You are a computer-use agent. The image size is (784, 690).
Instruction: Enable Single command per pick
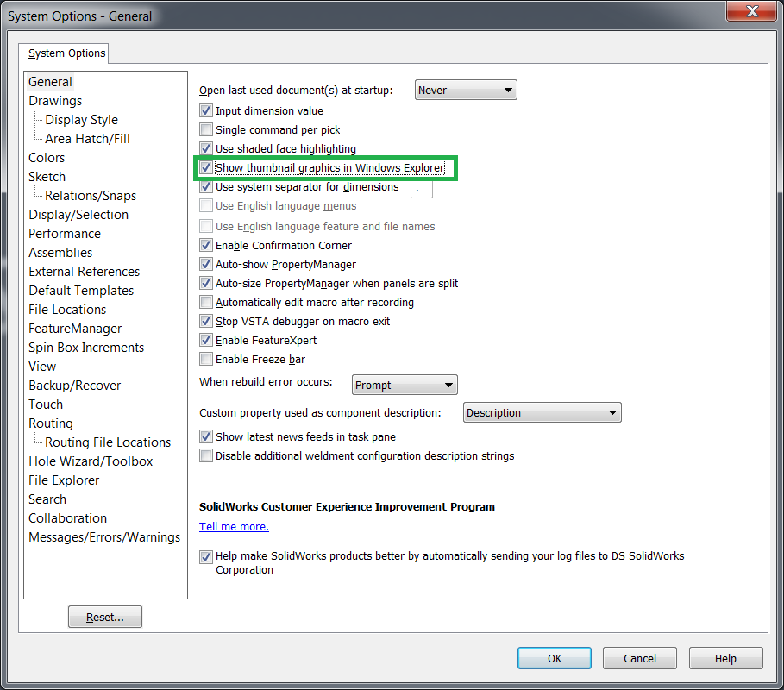click(x=205, y=129)
